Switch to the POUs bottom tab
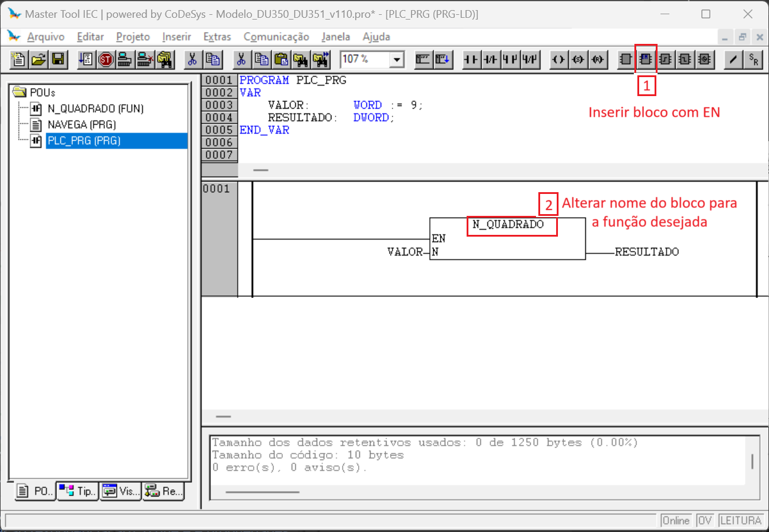This screenshot has height=532, width=769. pos(35,491)
